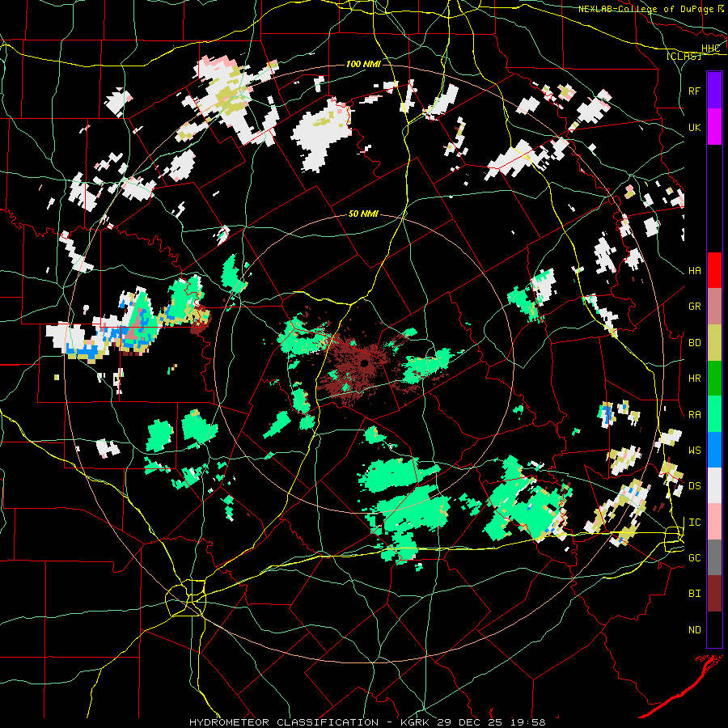Viewport: 728px width, 728px height.
Task: Click the HHC product code label
Action: pyautogui.click(x=710, y=49)
